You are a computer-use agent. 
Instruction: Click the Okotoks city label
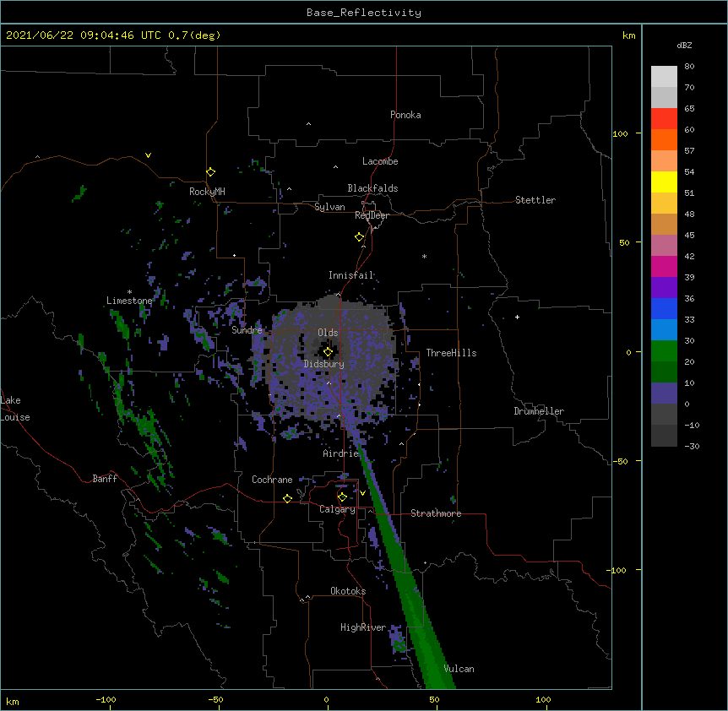tap(348, 591)
